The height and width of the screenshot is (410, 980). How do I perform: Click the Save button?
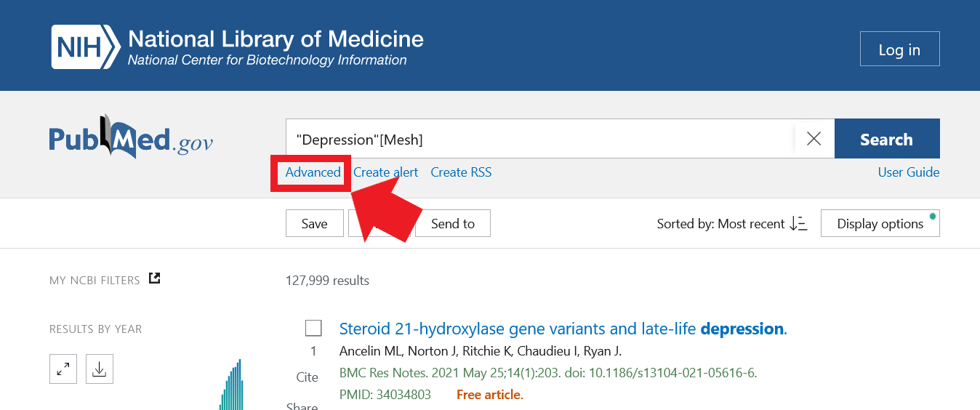[x=314, y=223]
